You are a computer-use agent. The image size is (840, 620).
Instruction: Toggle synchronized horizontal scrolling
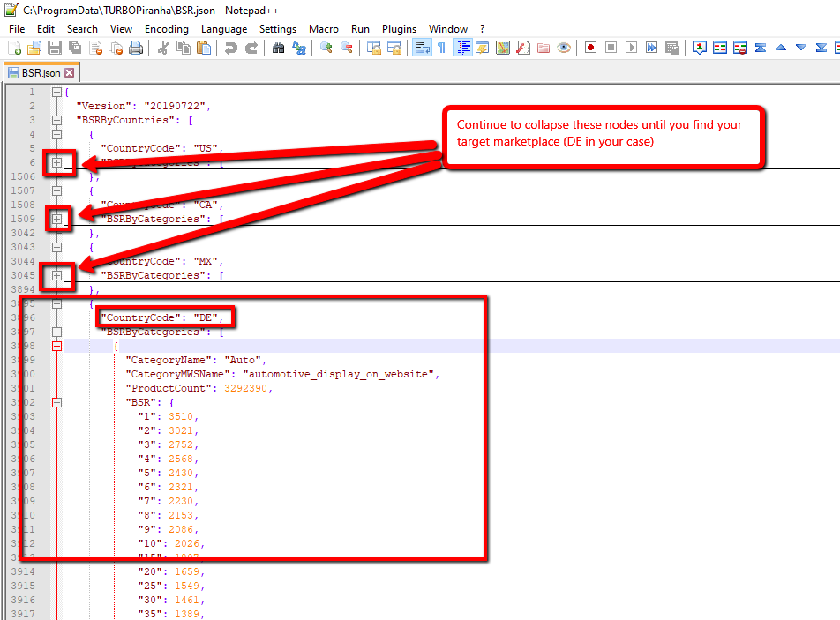[x=394, y=48]
